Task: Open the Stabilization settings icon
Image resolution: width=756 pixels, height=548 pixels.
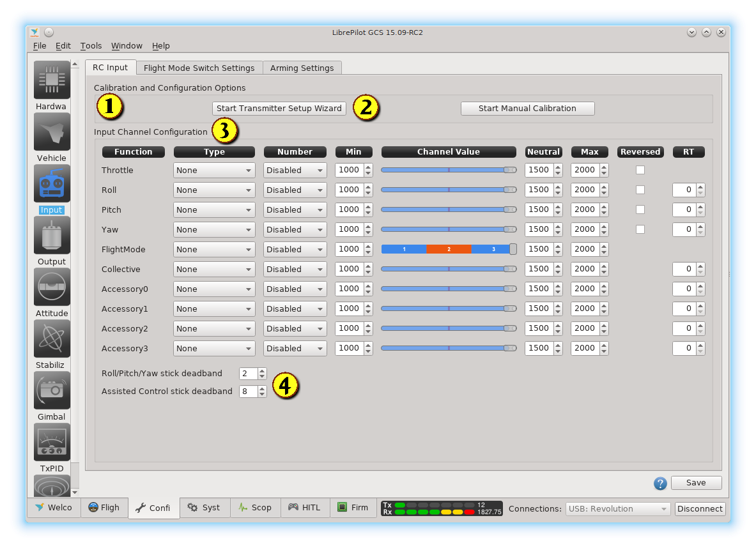Action: pyautogui.click(x=52, y=339)
